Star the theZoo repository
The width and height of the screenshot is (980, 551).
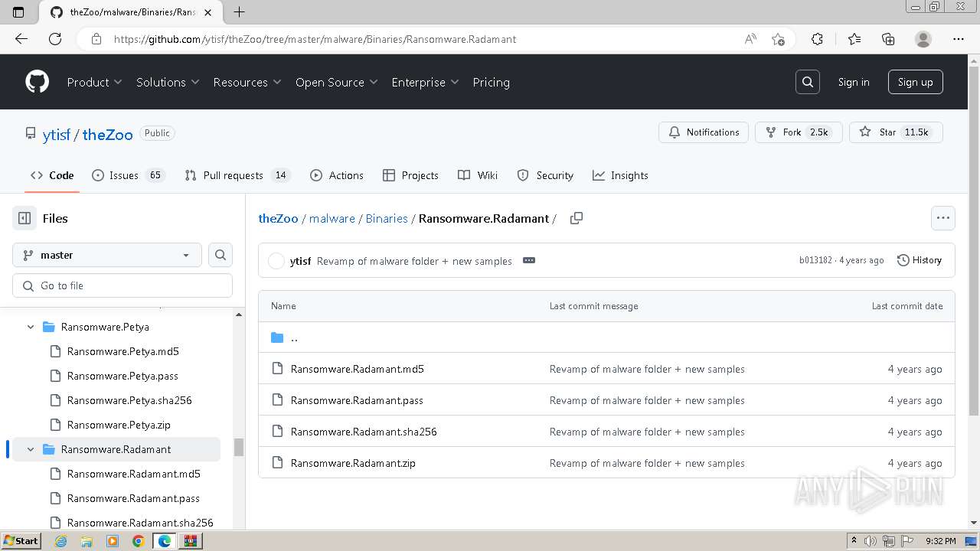[x=896, y=132]
